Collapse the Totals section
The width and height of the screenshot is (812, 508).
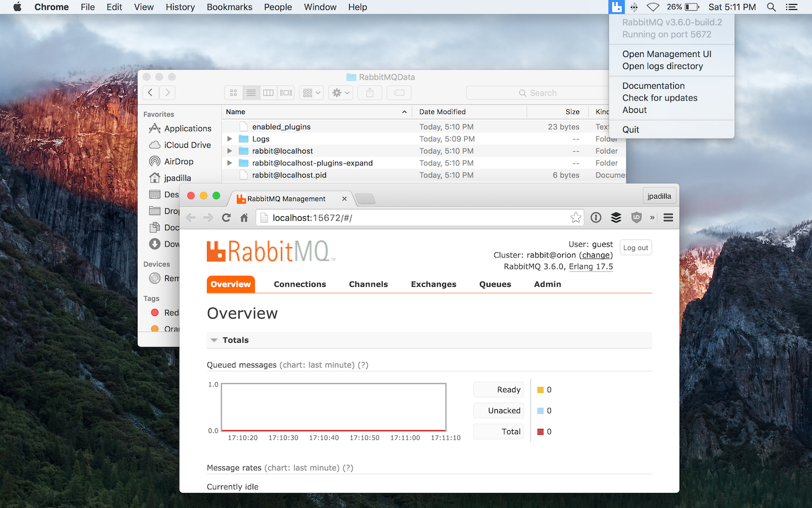(x=214, y=340)
